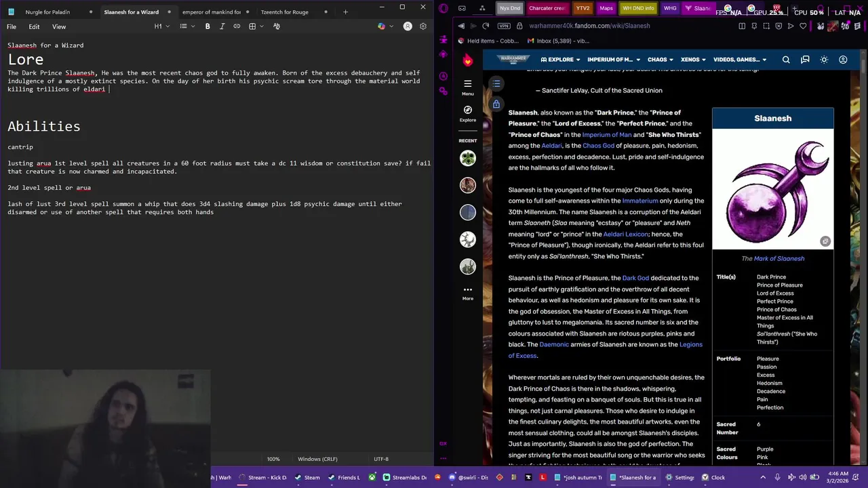
Task: Open the Warhammer 40k wiki logo
Action: point(513,60)
